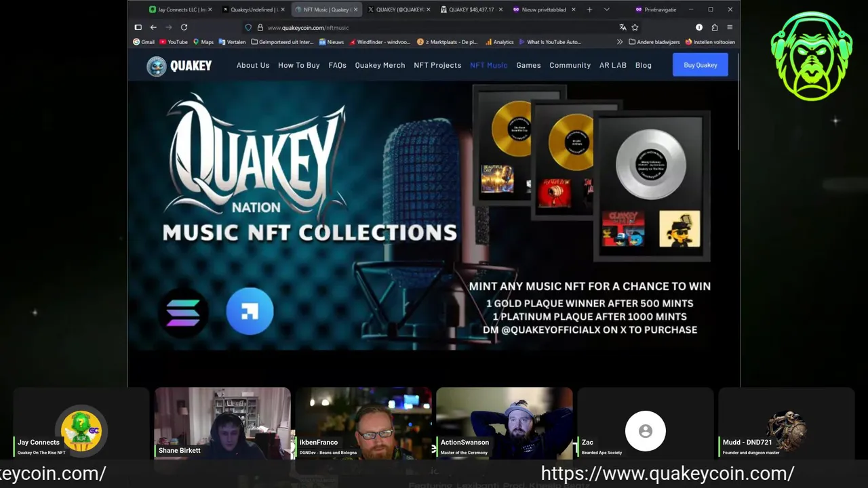Open the Analytics bookmark
Image resolution: width=868 pixels, height=488 pixels.
pos(500,42)
